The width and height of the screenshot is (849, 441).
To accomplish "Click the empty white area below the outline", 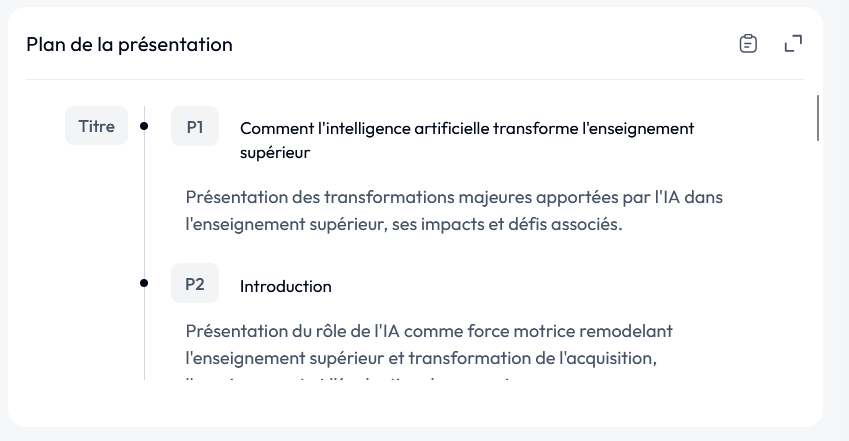I will coord(415,403).
